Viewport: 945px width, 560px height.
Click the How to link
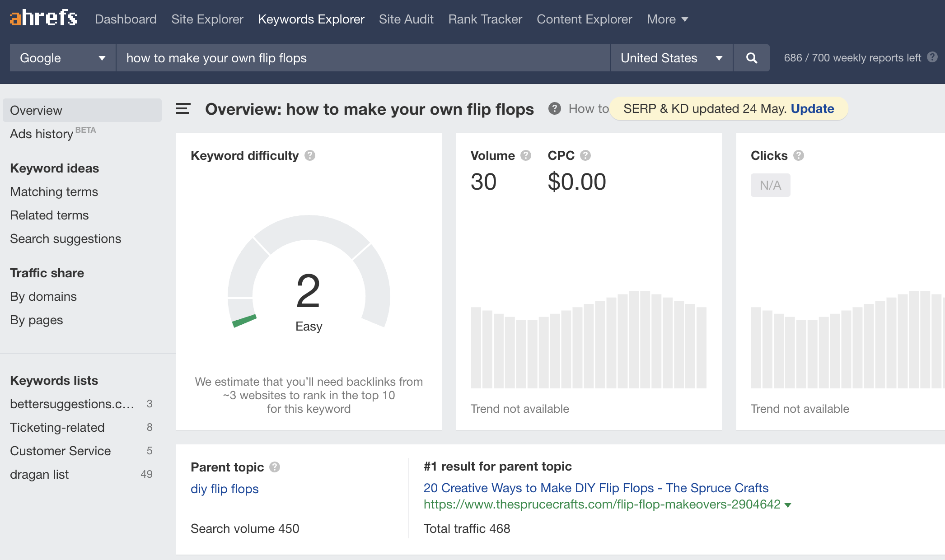pos(589,108)
